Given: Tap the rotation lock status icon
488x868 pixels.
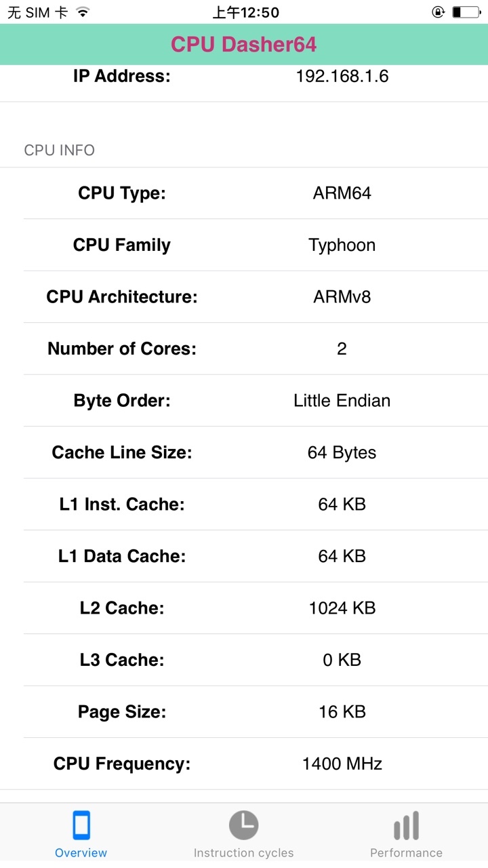Looking at the screenshot, I should 439,12.
